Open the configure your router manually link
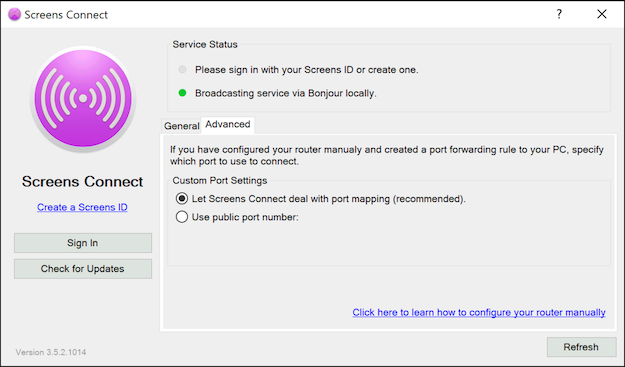This screenshot has width=625, height=367. pyautogui.click(x=479, y=312)
